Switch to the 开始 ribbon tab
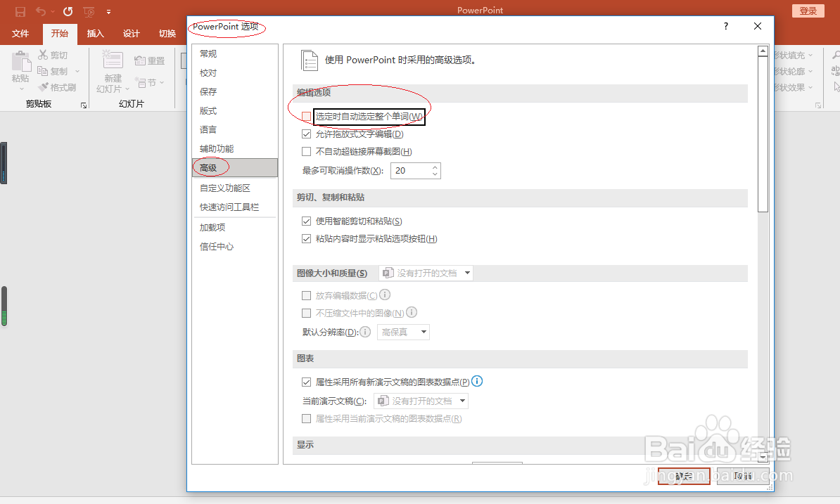 60,33
